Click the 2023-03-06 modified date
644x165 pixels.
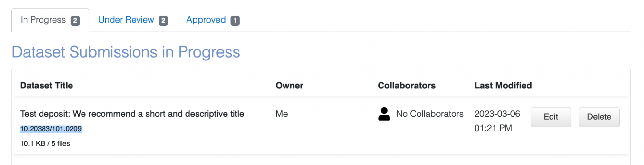[x=497, y=114]
